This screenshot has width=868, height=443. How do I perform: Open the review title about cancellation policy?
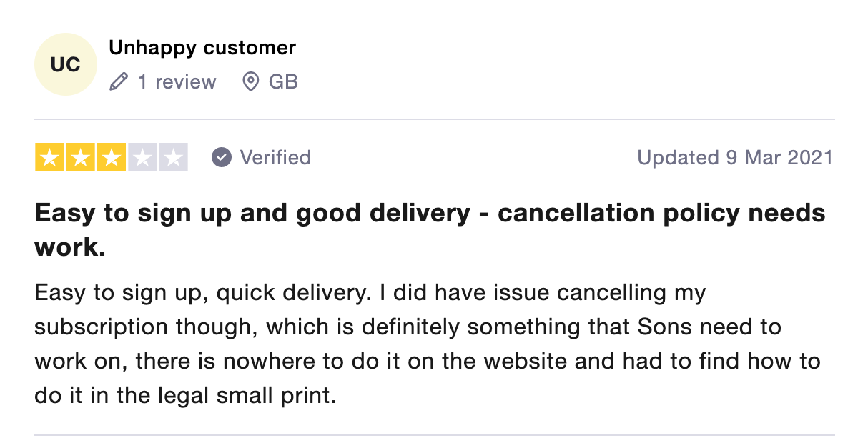tap(430, 230)
